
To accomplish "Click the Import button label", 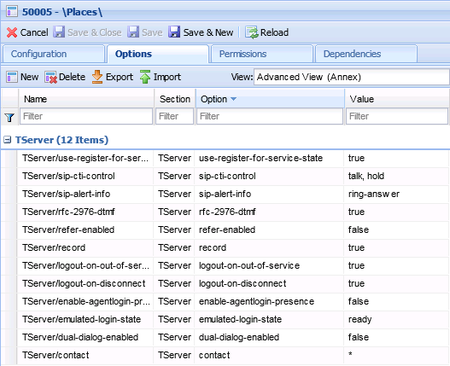I will click(x=167, y=77).
